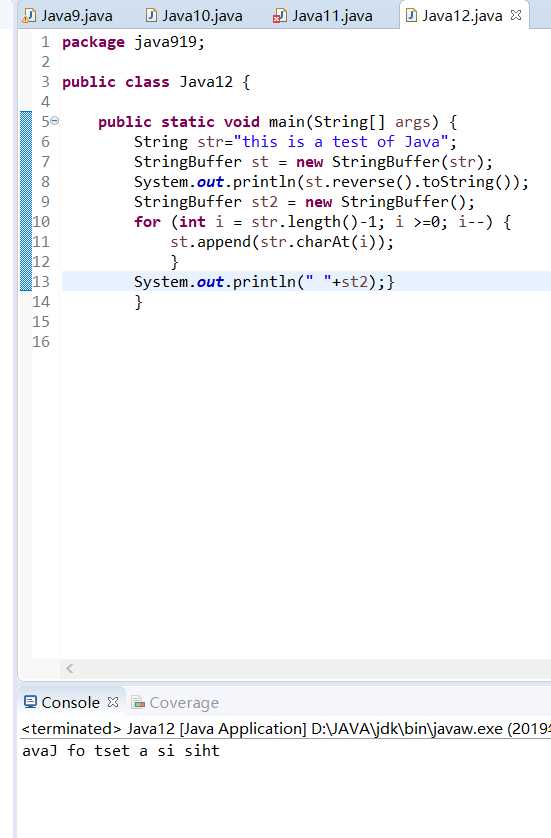
Task: Click line number 16 in the gutter
Action: coord(41,342)
